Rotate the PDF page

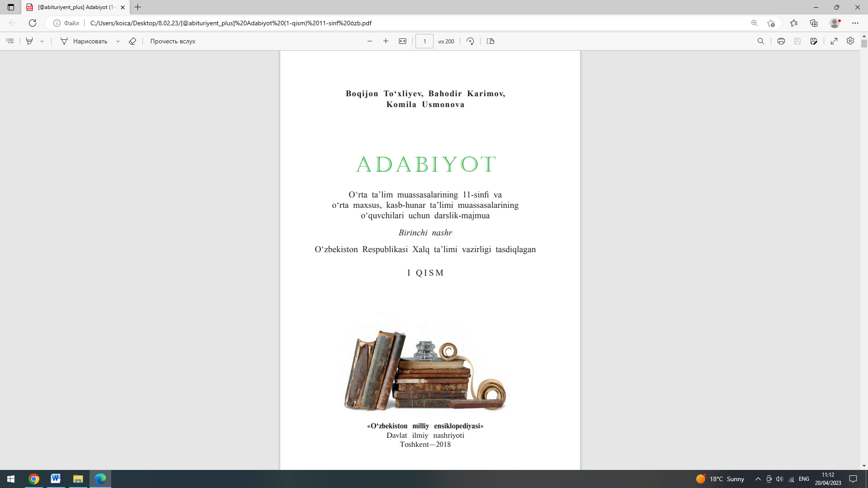pos(470,41)
